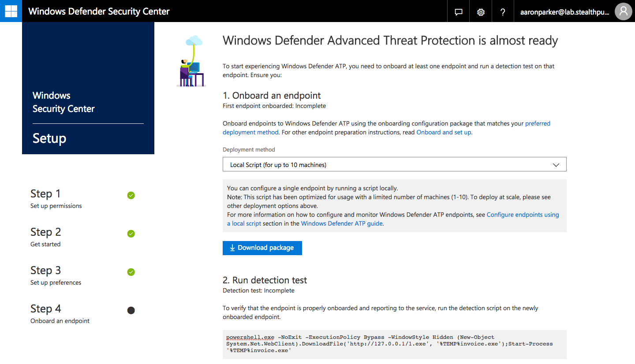Click the 'Windows Security Center' sidebar title

[x=63, y=102]
